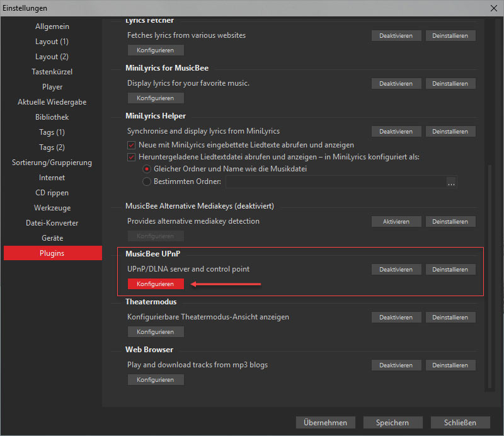This screenshot has width=504, height=436.
Task: Select Datei-Konverter section
Action: tap(52, 223)
